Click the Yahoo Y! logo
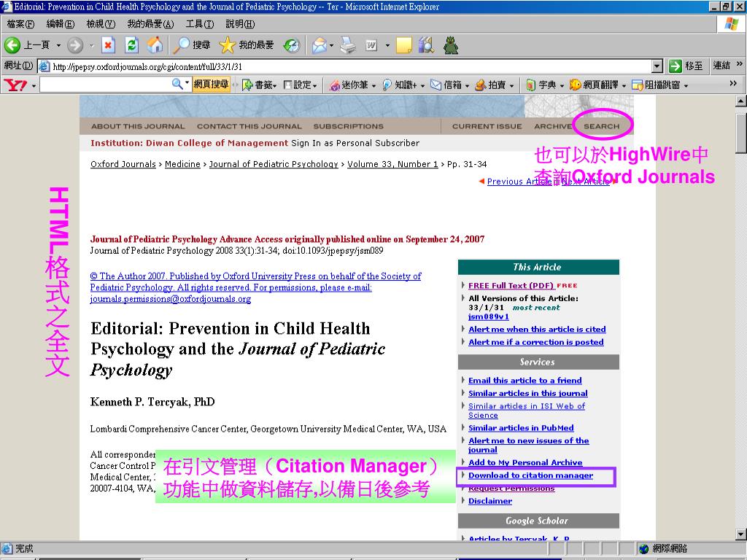 [x=15, y=85]
